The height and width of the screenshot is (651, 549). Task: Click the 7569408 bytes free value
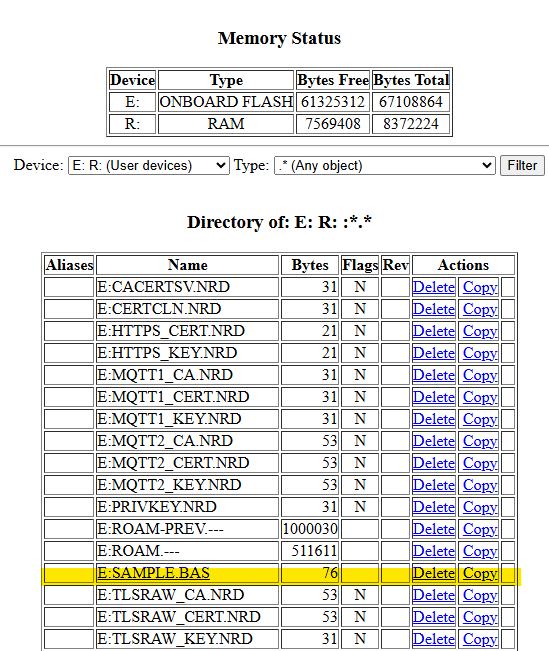333,124
